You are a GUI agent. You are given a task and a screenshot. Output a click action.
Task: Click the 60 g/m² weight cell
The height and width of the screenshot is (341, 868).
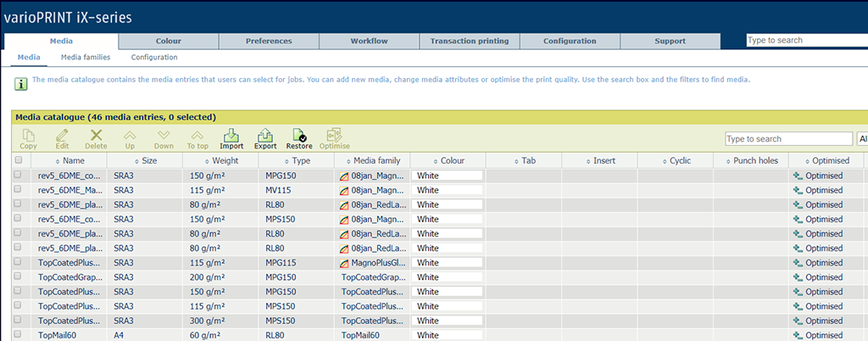tap(205, 335)
